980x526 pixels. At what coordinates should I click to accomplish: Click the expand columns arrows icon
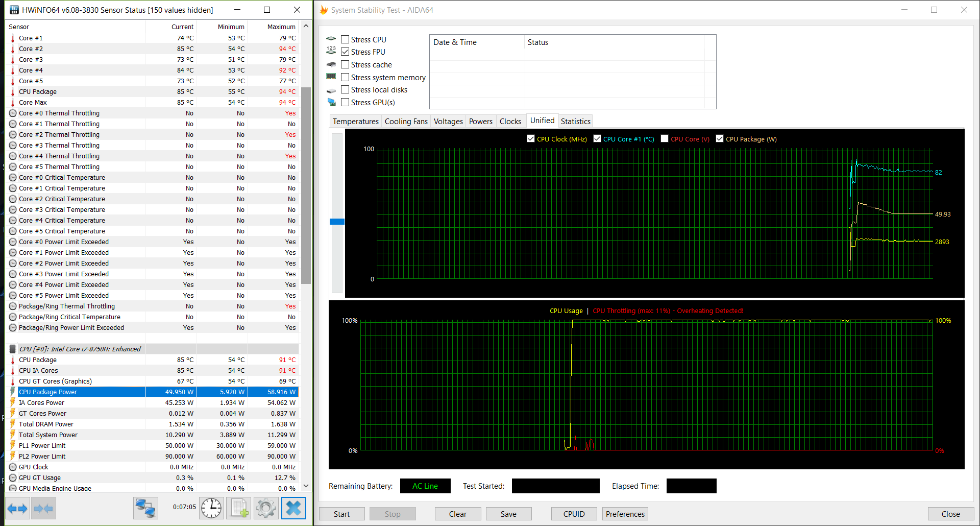[x=17, y=509]
